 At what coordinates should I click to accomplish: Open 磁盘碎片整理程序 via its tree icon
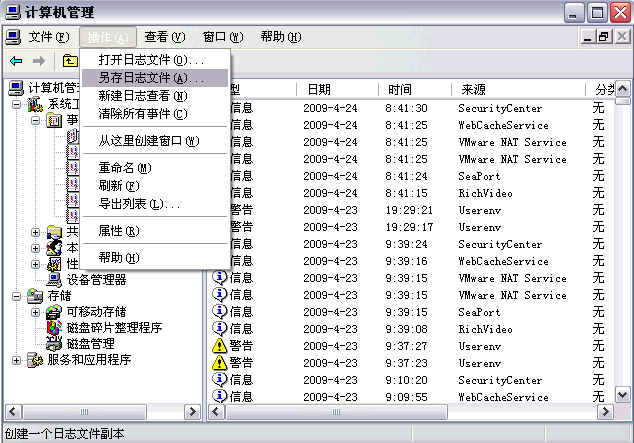(55, 328)
